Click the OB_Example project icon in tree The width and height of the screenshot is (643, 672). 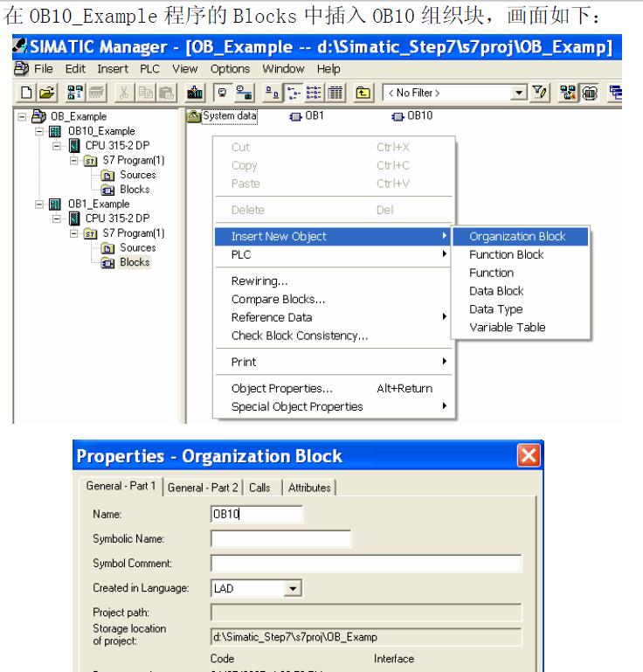point(39,116)
